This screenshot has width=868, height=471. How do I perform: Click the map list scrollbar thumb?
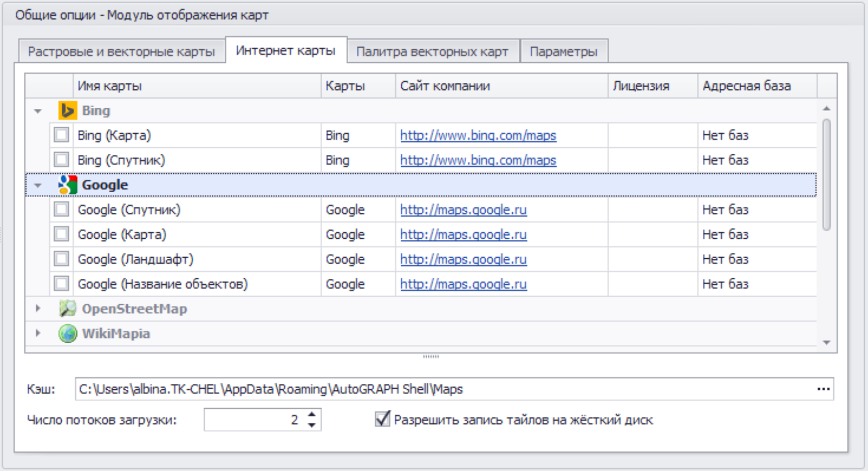[826, 175]
